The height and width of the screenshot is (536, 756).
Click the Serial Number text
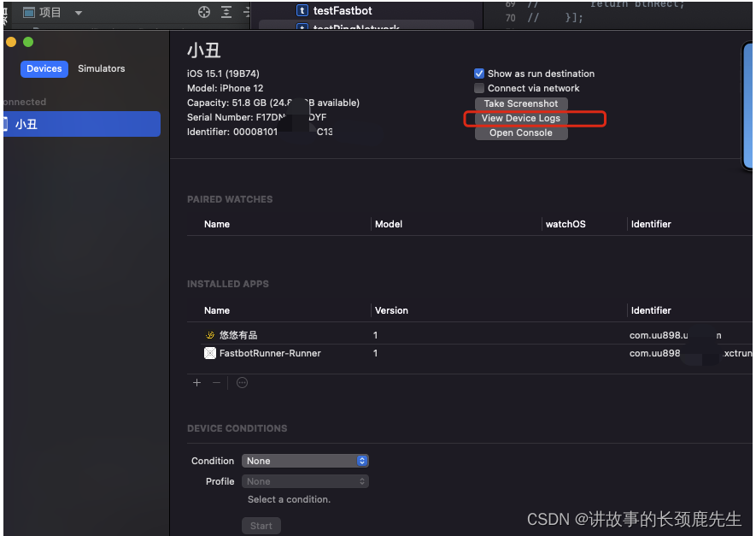click(x=256, y=117)
